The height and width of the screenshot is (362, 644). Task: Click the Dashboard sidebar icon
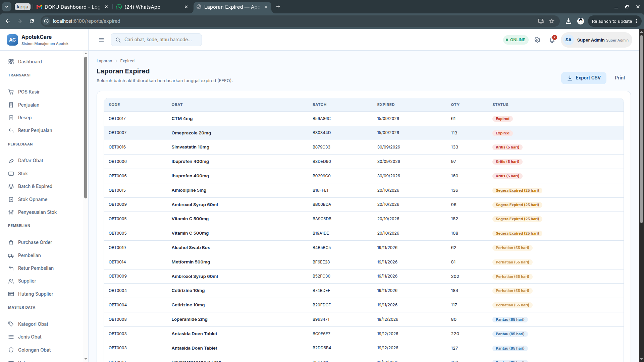pos(11,62)
